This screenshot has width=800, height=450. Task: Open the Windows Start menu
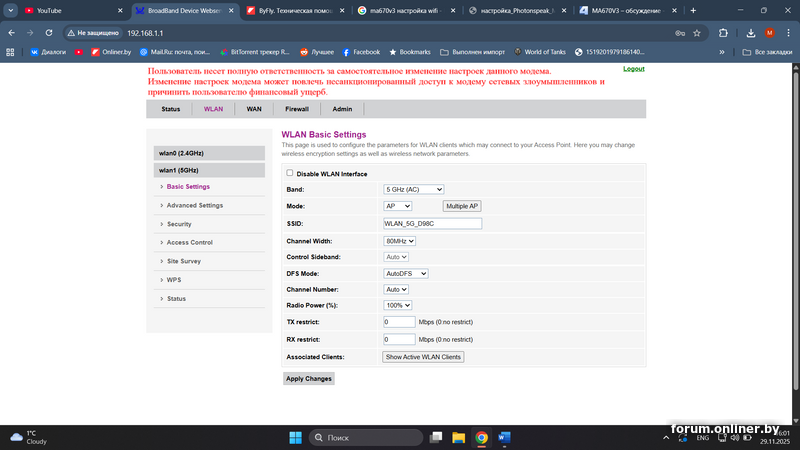[x=295, y=438]
